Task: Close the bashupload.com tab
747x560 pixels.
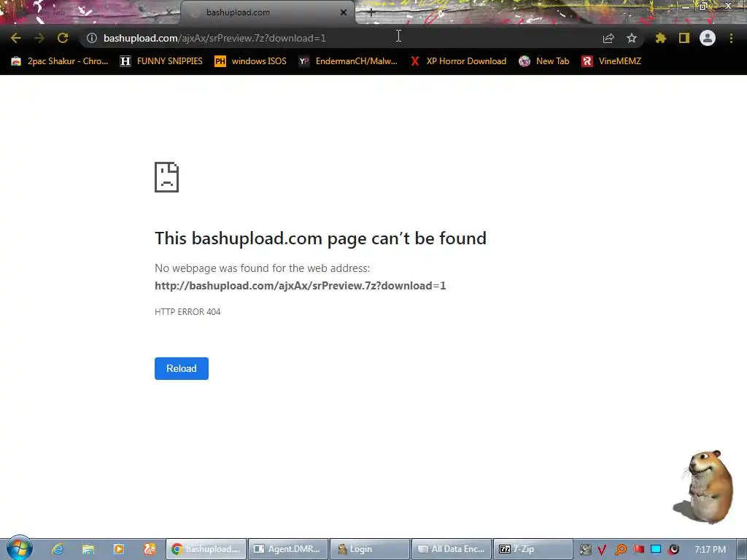Action: (x=344, y=13)
